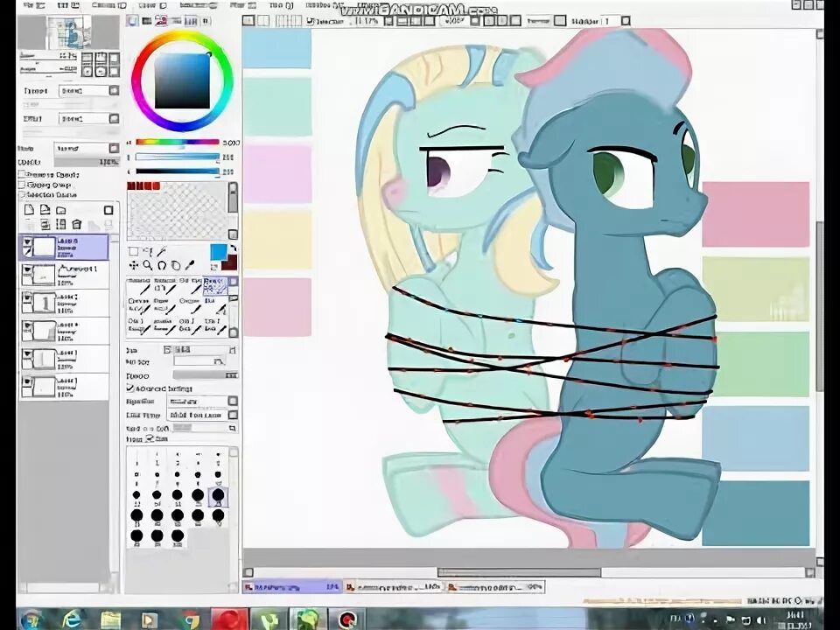Click the blue foreground color swatch
This screenshot has height=630, width=840.
tap(219, 252)
